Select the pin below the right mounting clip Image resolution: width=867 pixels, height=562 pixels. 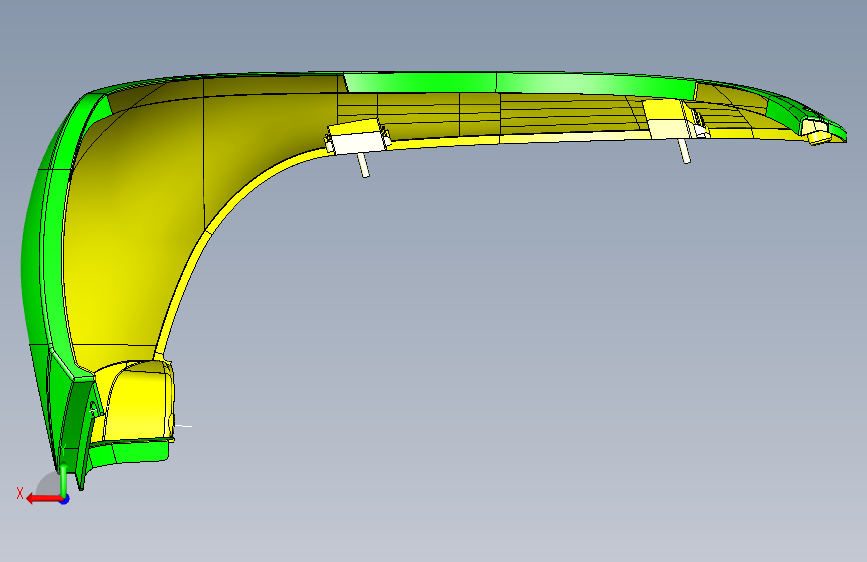point(685,151)
